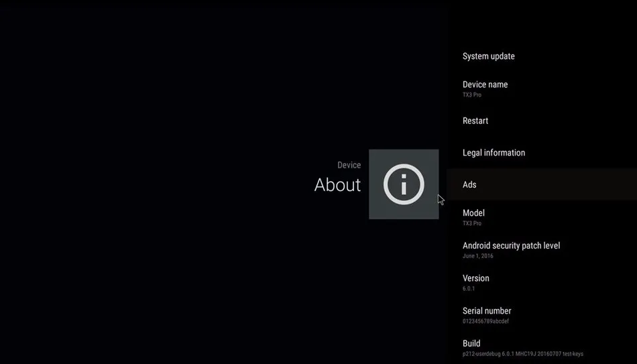Image resolution: width=637 pixels, height=364 pixels.
Task: Choose the Restart option
Action: [542, 121]
